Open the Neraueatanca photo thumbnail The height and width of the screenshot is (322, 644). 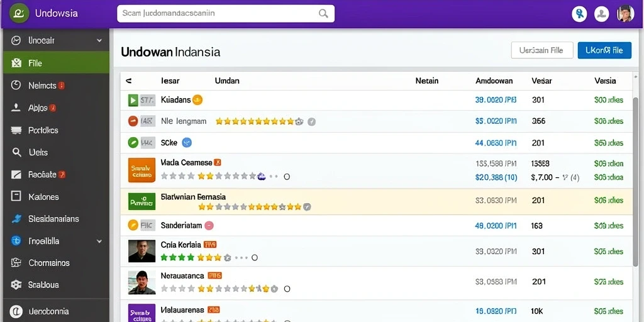pyautogui.click(x=142, y=282)
